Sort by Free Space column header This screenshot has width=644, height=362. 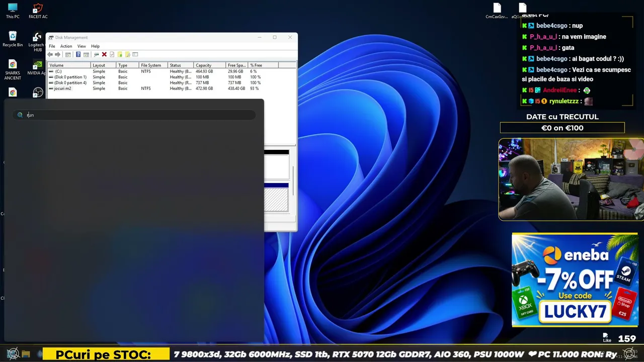237,65
